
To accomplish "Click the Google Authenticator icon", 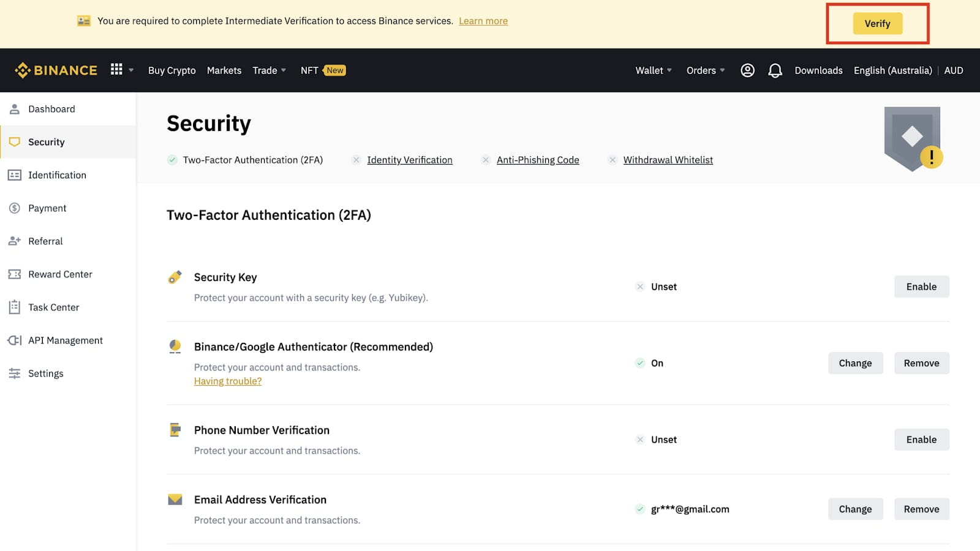I will point(175,347).
